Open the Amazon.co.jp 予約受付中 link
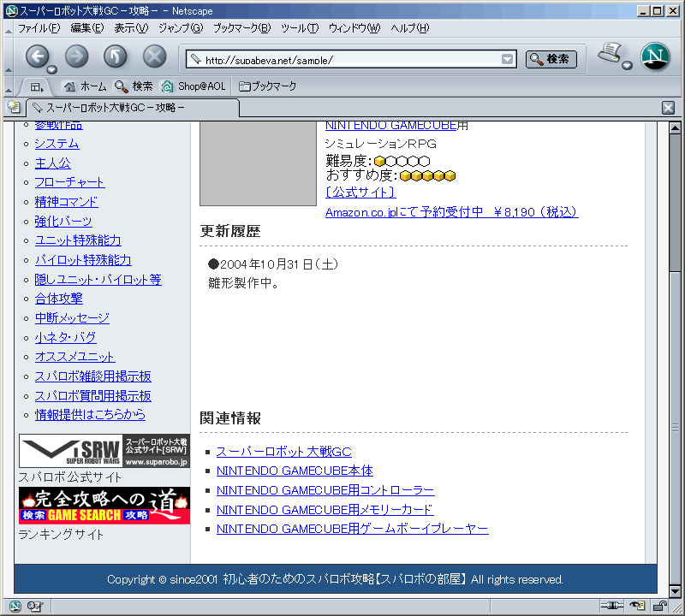This screenshot has width=685, height=616. tap(452, 212)
